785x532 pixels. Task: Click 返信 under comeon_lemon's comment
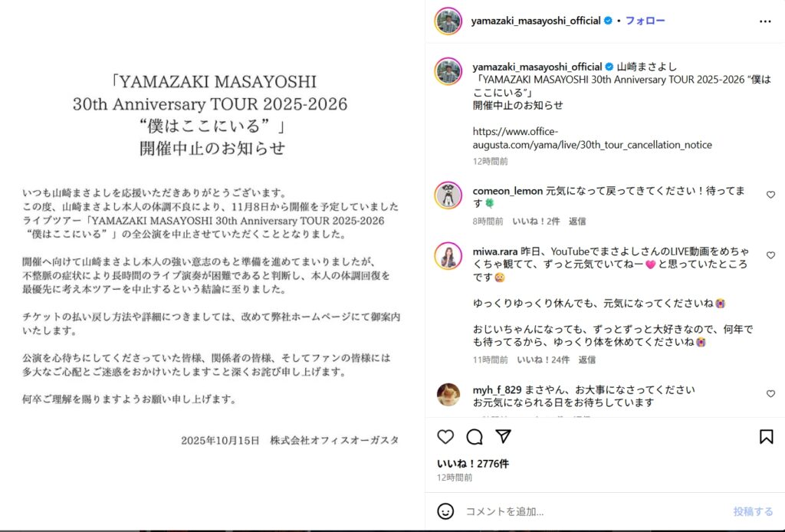577,222
